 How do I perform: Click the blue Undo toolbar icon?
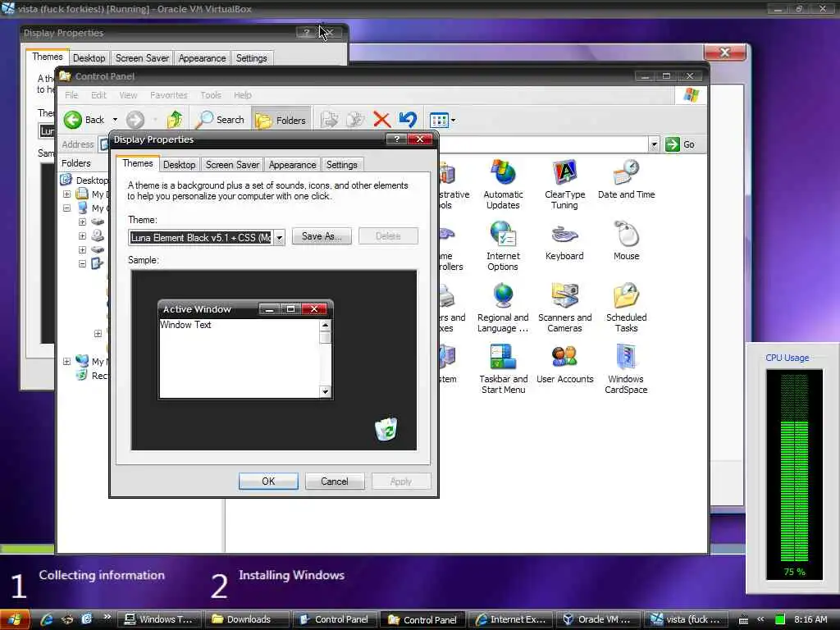tap(409, 120)
